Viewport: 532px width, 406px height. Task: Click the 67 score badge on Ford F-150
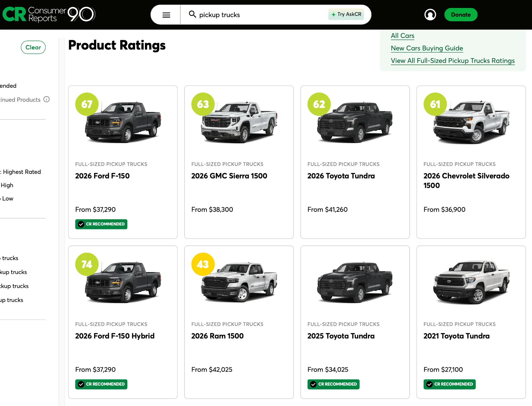pyautogui.click(x=87, y=104)
